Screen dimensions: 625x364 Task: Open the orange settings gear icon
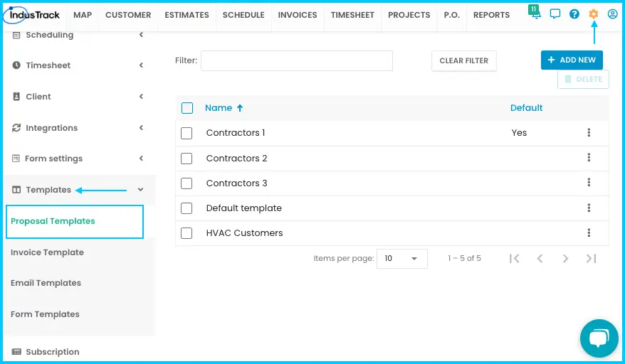594,14
